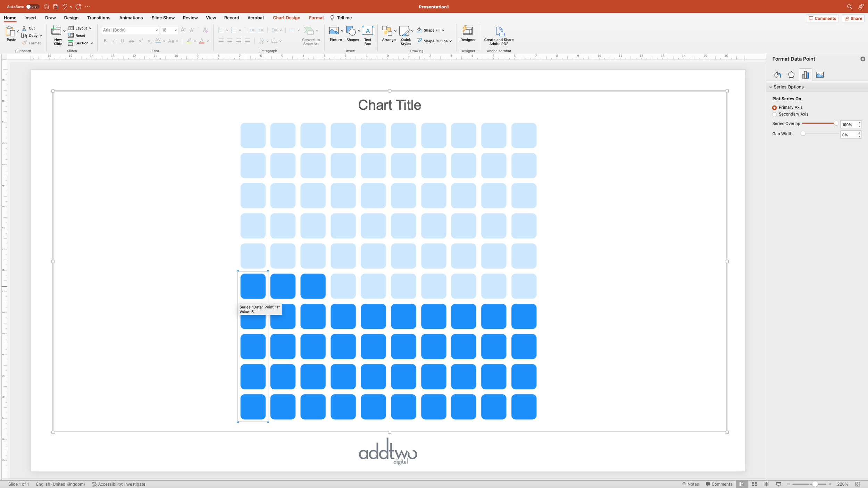This screenshot has height=488, width=868.
Task: Open the Shape Fill dropdown arrow
Action: coord(443,30)
